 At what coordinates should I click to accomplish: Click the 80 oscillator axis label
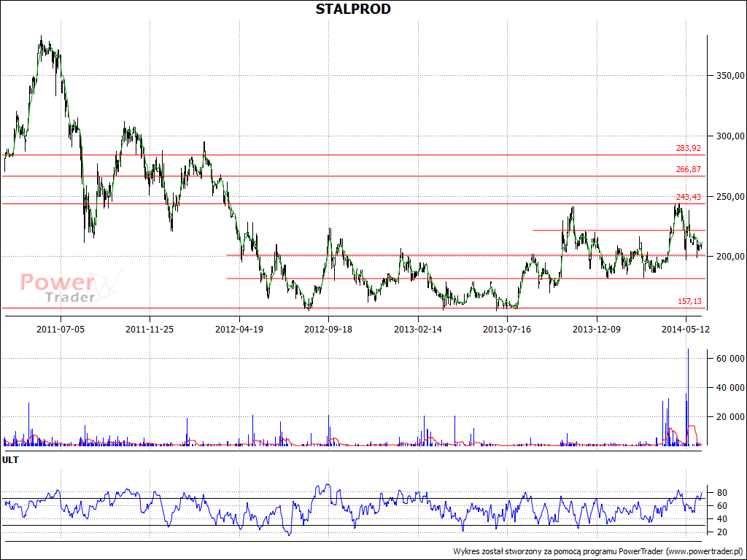click(721, 492)
